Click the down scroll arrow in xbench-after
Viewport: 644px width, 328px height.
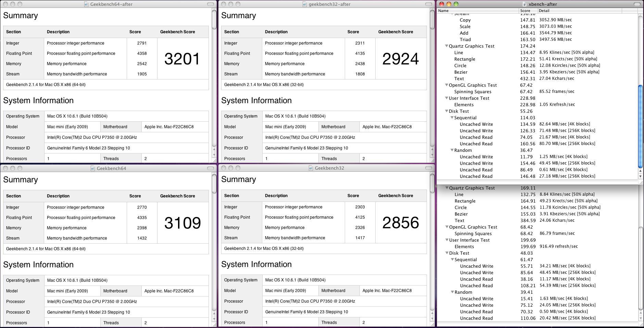[641, 176]
